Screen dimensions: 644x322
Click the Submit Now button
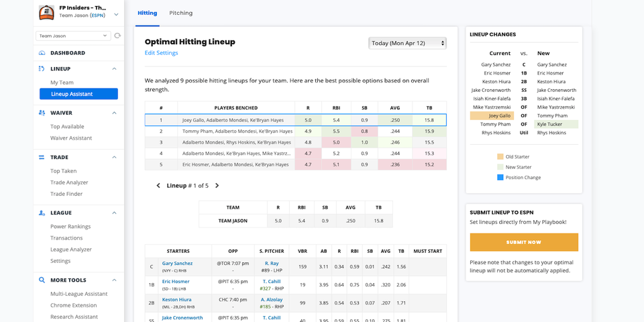[x=524, y=242]
